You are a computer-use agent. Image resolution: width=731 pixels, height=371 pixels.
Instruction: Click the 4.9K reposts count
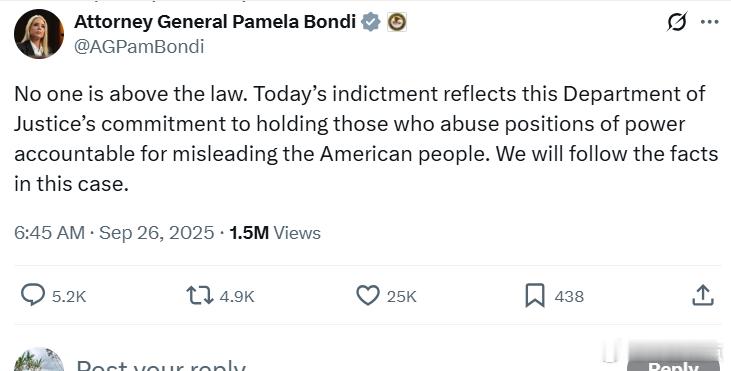pos(237,296)
